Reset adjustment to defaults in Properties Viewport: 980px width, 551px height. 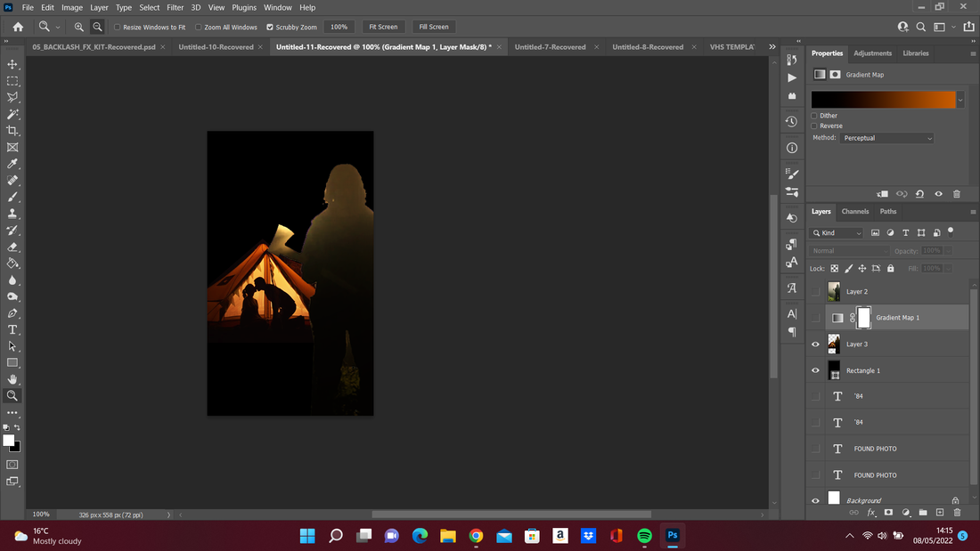point(920,194)
